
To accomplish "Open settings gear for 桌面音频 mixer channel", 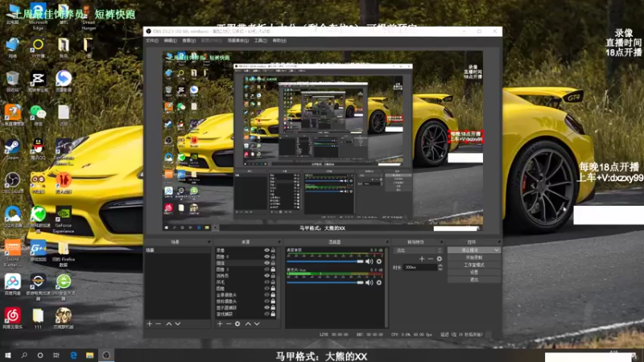I will point(378,261).
